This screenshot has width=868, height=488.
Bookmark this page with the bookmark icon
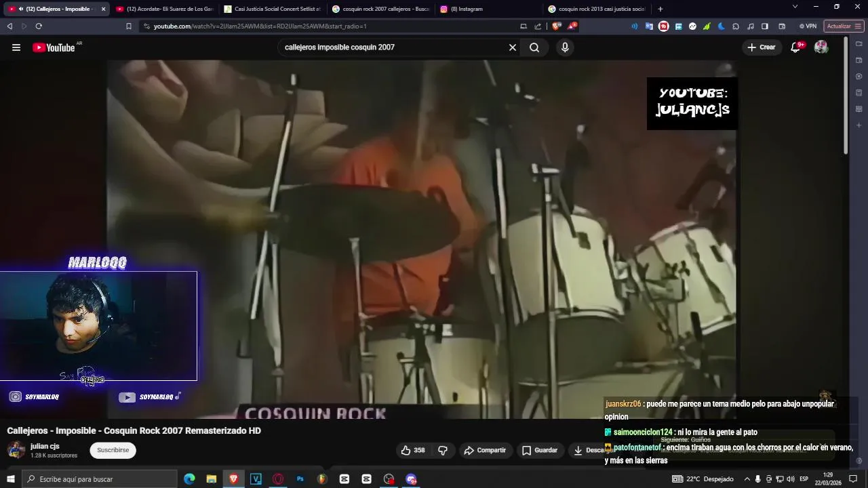click(x=129, y=26)
